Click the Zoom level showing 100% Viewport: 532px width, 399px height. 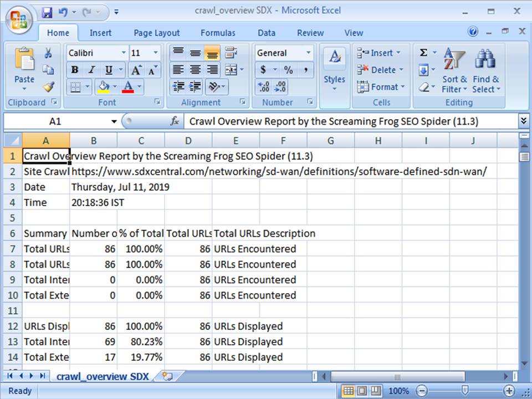[x=398, y=391]
